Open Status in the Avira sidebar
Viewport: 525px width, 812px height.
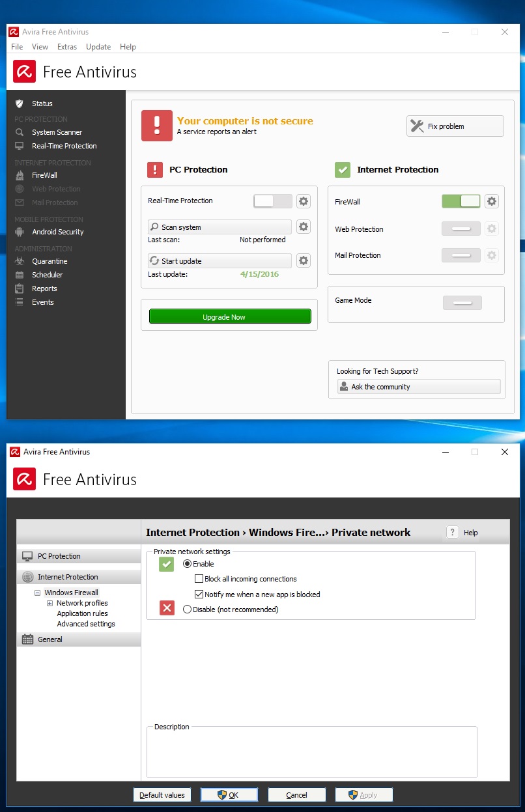[x=42, y=104]
